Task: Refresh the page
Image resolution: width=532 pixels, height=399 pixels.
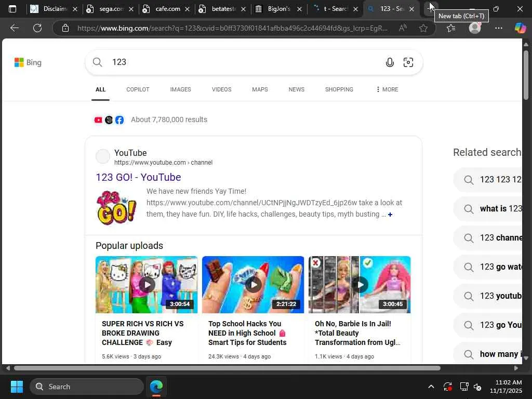Action: coord(37,28)
